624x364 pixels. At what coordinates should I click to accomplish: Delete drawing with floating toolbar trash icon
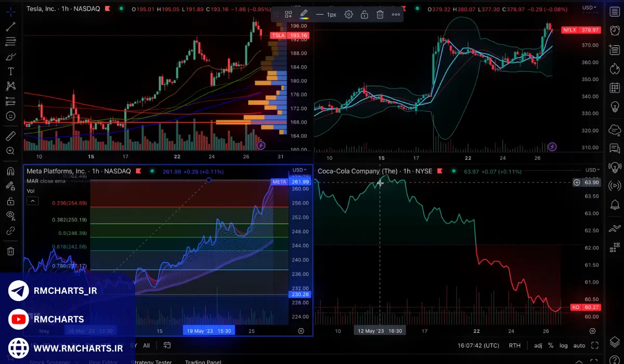380,15
